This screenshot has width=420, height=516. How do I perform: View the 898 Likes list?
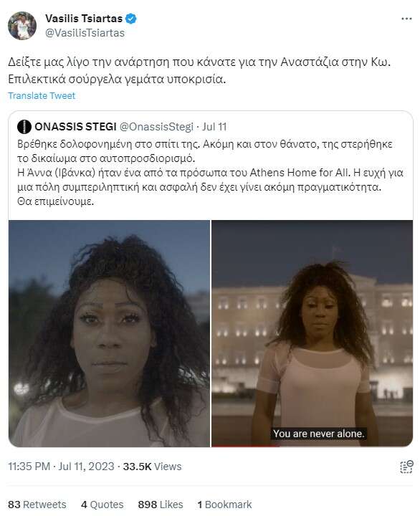click(x=161, y=505)
